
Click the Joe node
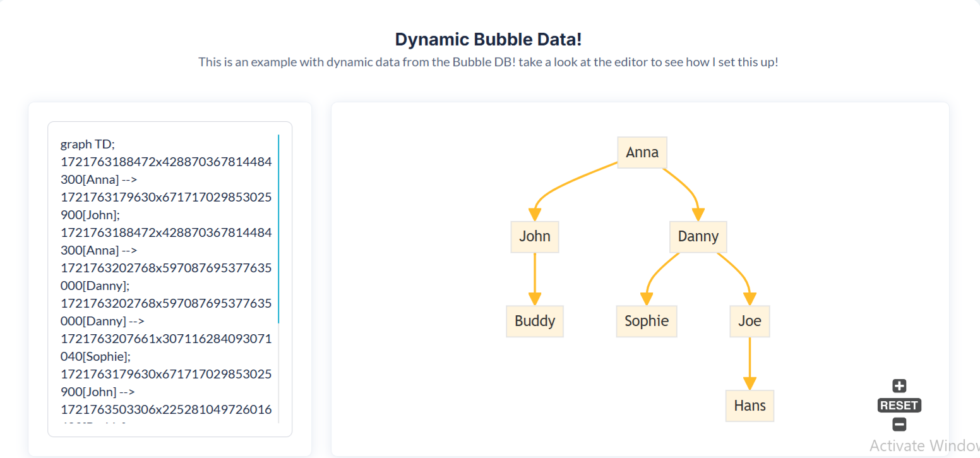pyautogui.click(x=750, y=321)
